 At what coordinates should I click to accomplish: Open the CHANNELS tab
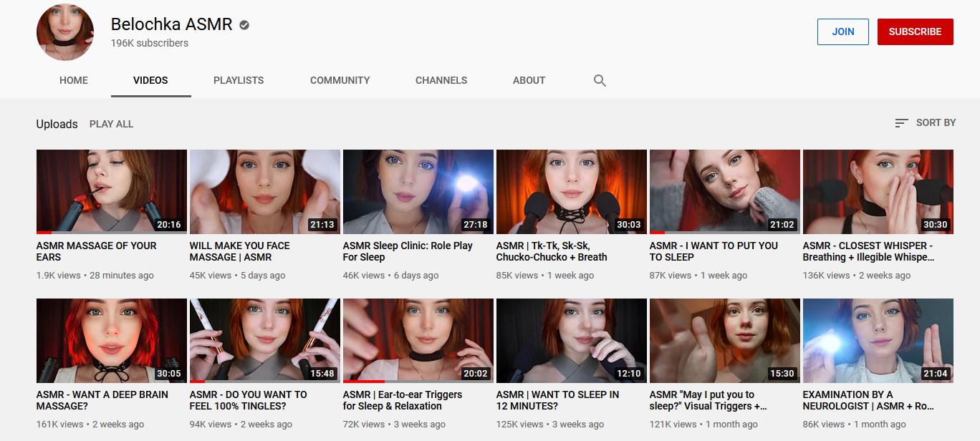click(x=441, y=80)
